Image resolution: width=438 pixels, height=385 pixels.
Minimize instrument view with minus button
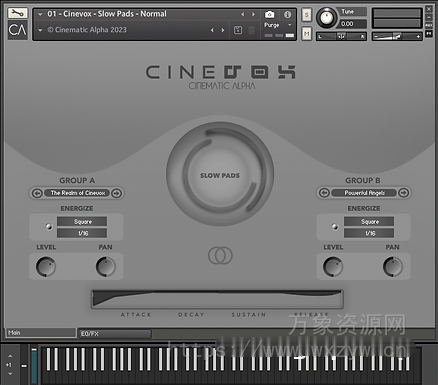coord(429,17)
